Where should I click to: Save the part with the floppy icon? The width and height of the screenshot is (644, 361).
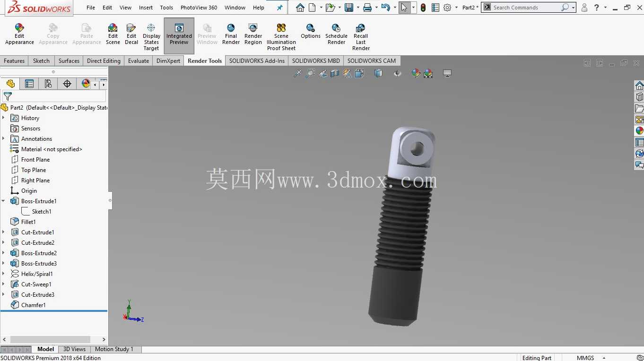(x=349, y=8)
